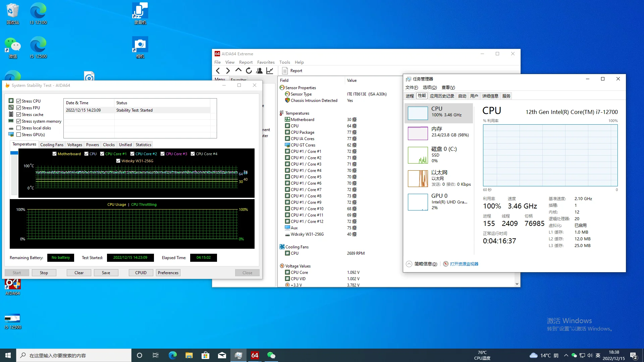The width and height of the screenshot is (644, 362).
Task: Expand Sensor Properties in the sensor panel
Action: click(281, 87)
